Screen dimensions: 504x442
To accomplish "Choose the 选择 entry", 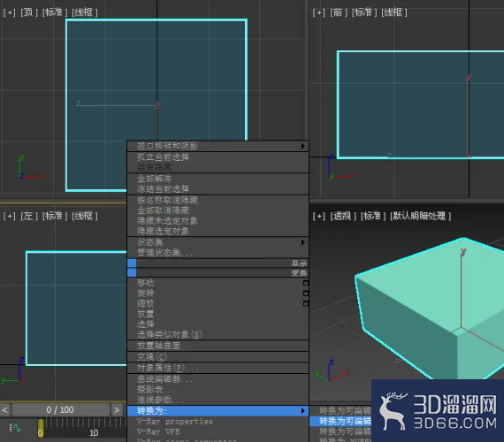I will pos(218,324).
